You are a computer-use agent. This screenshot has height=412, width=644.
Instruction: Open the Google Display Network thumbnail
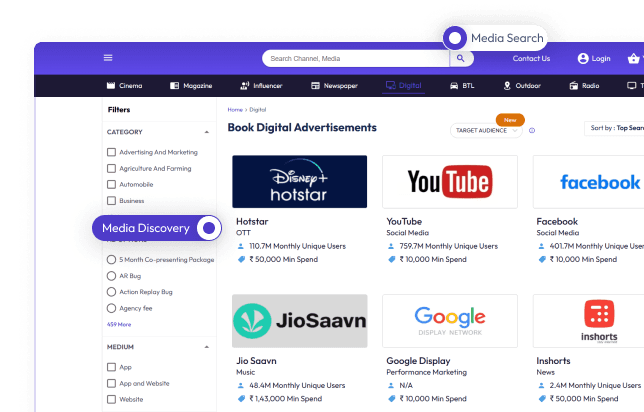pyautogui.click(x=450, y=321)
